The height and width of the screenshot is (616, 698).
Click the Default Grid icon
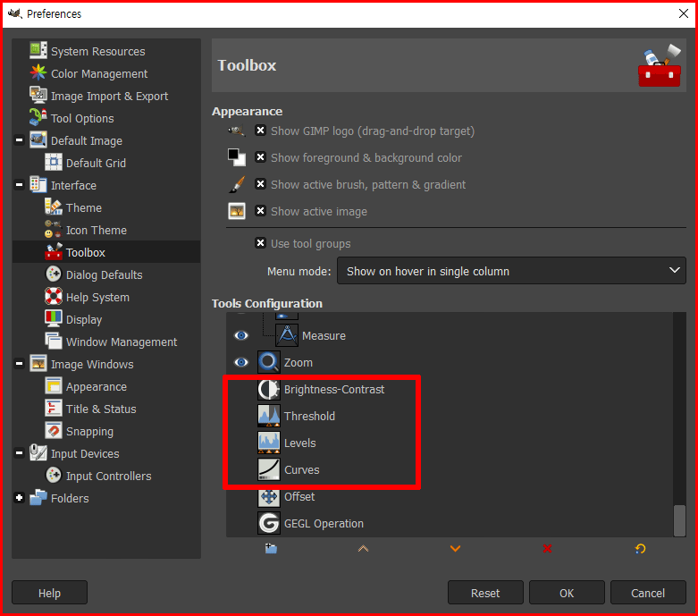[x=54, y=162]
